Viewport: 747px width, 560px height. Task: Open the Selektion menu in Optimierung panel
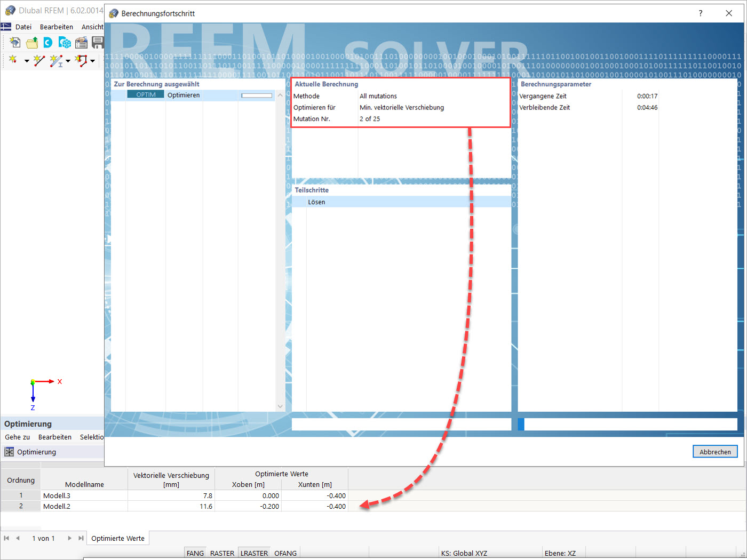click(92, 437)
